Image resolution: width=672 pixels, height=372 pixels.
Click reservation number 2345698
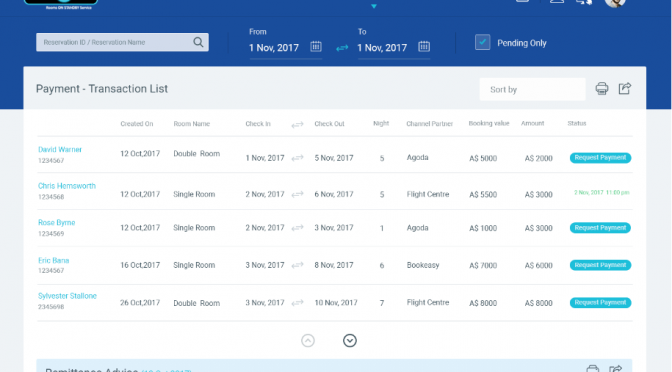pos(51,307)
